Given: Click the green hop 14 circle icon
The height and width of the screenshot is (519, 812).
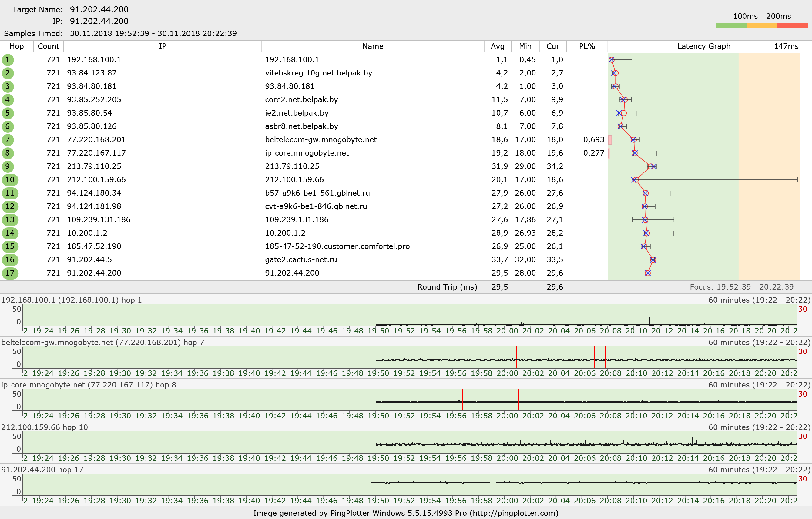Looking at the screenshot, I should point(10,233).
